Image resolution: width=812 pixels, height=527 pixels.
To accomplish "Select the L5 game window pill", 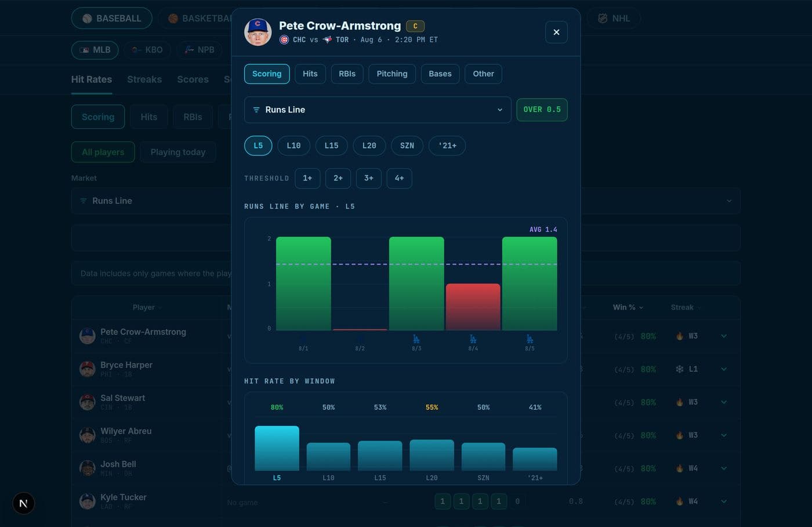I will 258,146.
